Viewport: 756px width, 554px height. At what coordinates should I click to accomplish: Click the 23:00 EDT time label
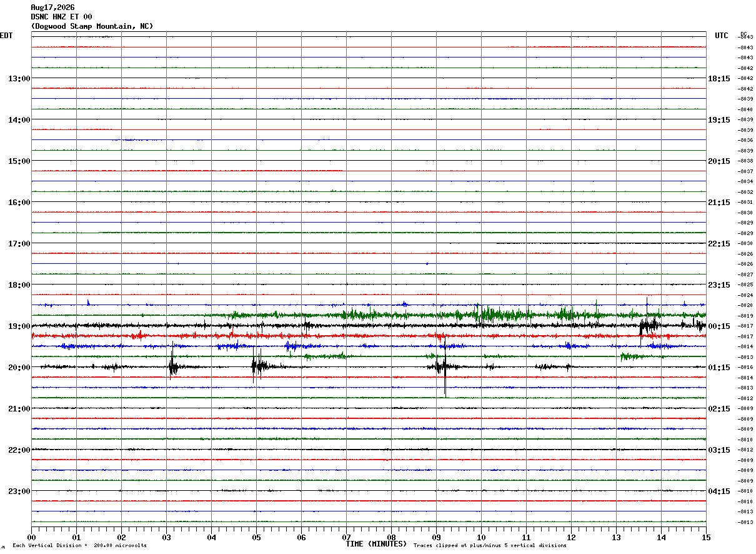[x=19, y=491]
